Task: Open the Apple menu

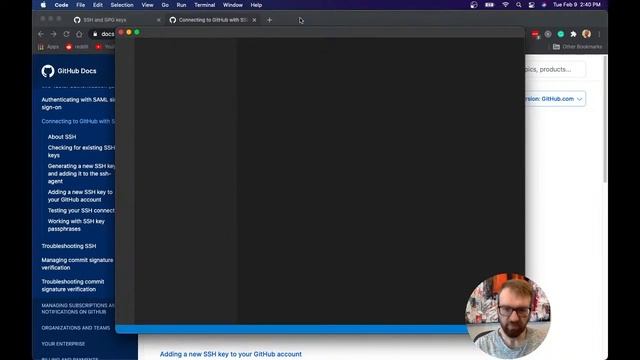Action: [x=43, y=5]
